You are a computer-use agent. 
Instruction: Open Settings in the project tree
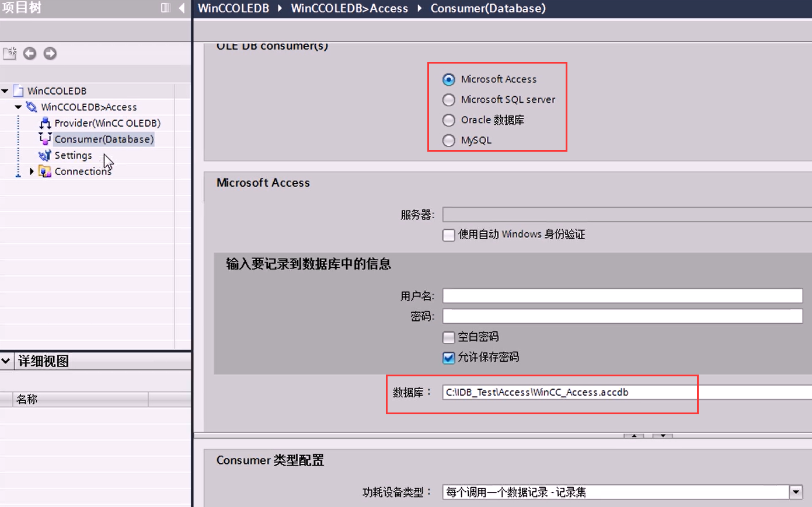click(x=73, y=155)
